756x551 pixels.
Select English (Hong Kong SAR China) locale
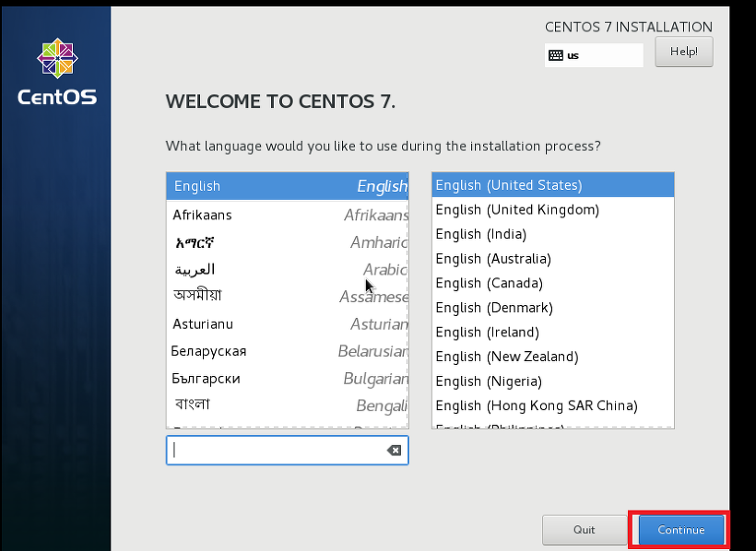tap(553, 405)
